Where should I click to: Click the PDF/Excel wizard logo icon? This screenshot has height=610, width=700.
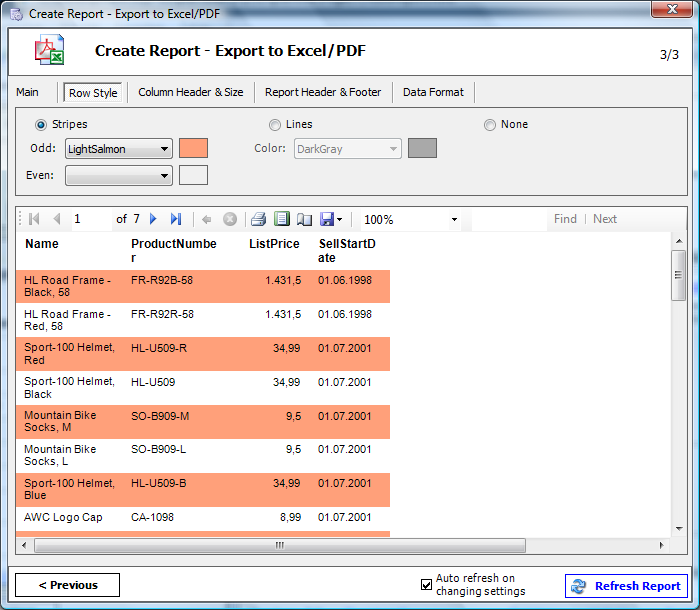(x=50, y=50)
